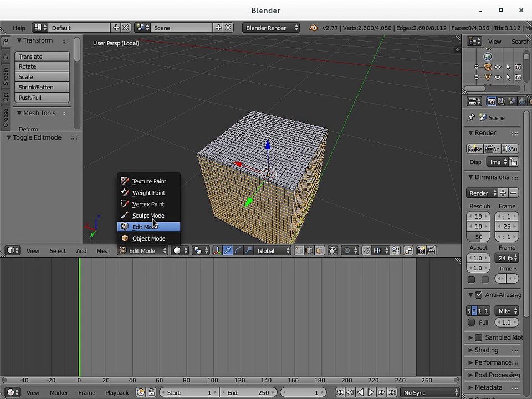The image size is (532, 399).
Task: Open the Render Layers properties tab icon
Action: point(502,101)
